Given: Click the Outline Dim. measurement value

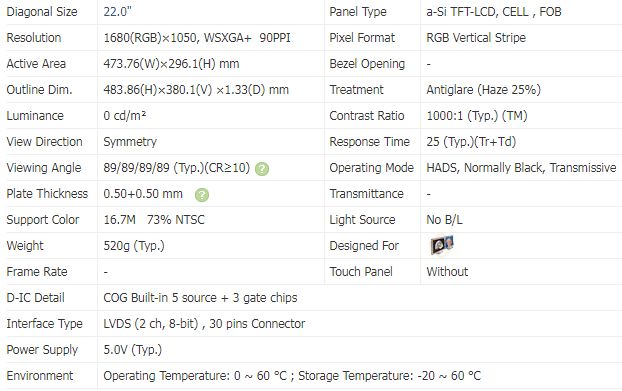Looking at the screenshot, I should 196,90.
